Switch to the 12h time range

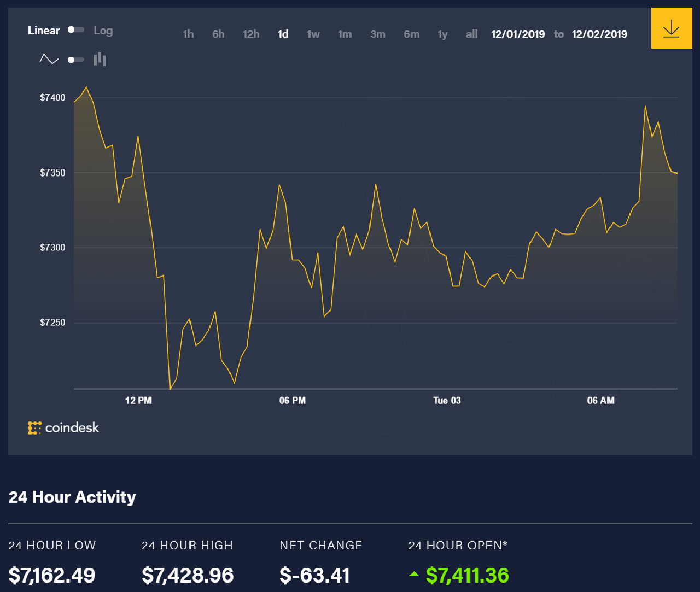251,34
